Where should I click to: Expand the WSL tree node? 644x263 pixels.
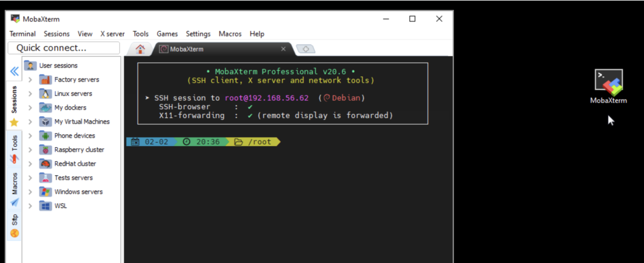click(x=30, y=206)
